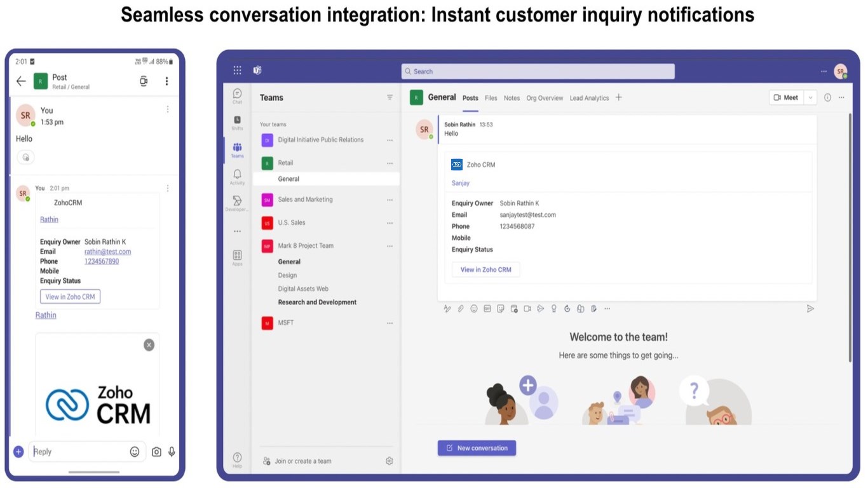The width and height of the screenshot is (868, 488).
Task: Tap the rathin@test.com email link
Action: [x=108, y=252]
